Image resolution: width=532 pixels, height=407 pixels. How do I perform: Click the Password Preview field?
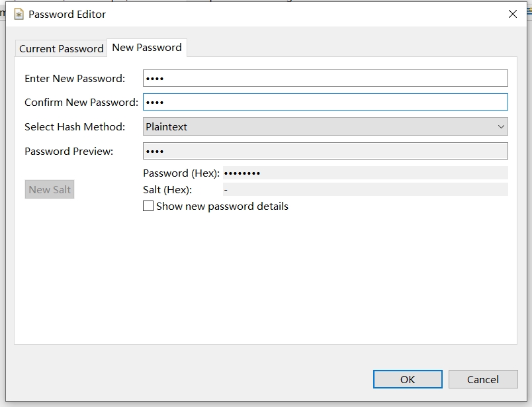tap(325, 151)
